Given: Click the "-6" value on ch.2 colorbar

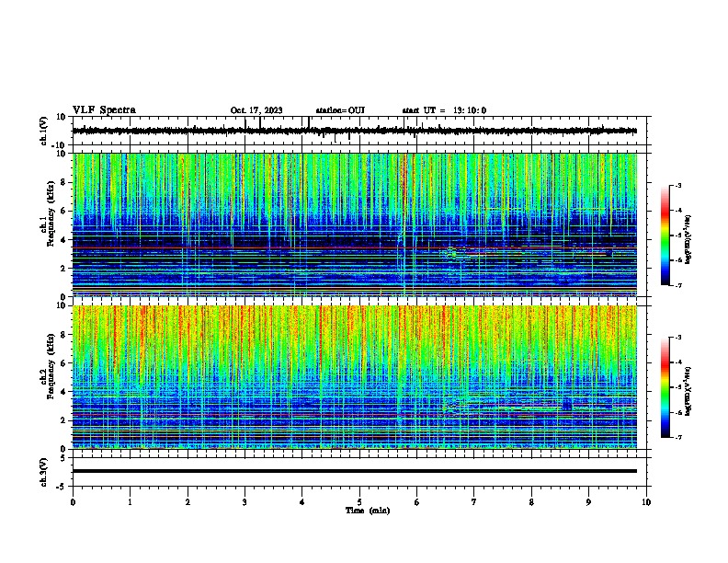Looking at the screenshot, I should [677, 412].
